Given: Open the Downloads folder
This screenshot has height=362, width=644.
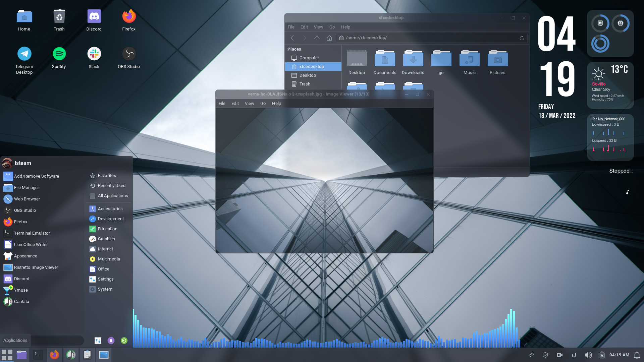Looking at the screenshot, I should coord(413,63).
